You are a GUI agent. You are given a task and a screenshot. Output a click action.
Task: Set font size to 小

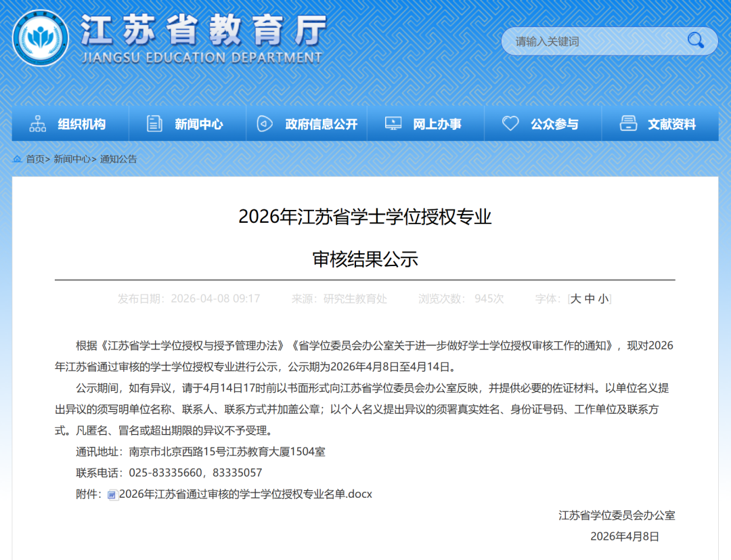pos(602,299)
